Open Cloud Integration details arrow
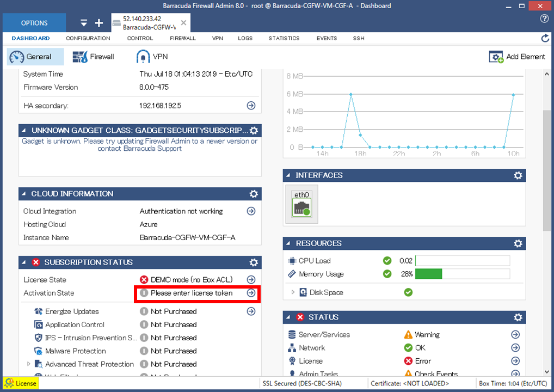Screen dimensions: 554x392 (251, 211)
